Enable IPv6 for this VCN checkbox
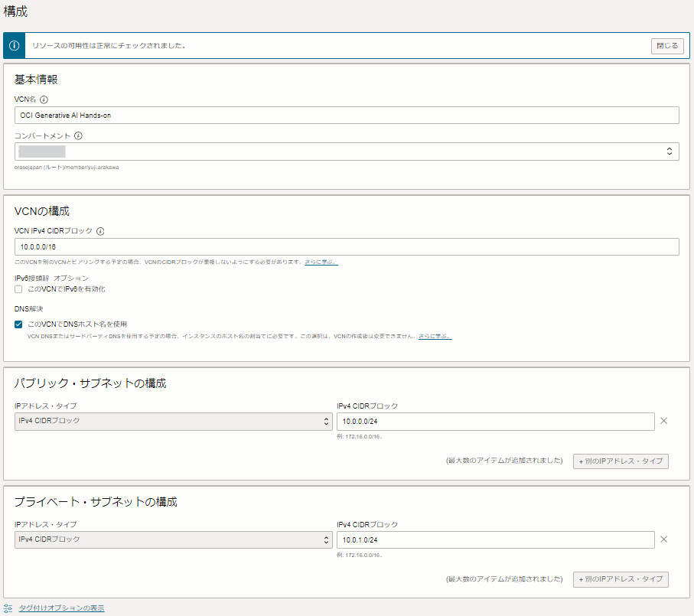 18,289
